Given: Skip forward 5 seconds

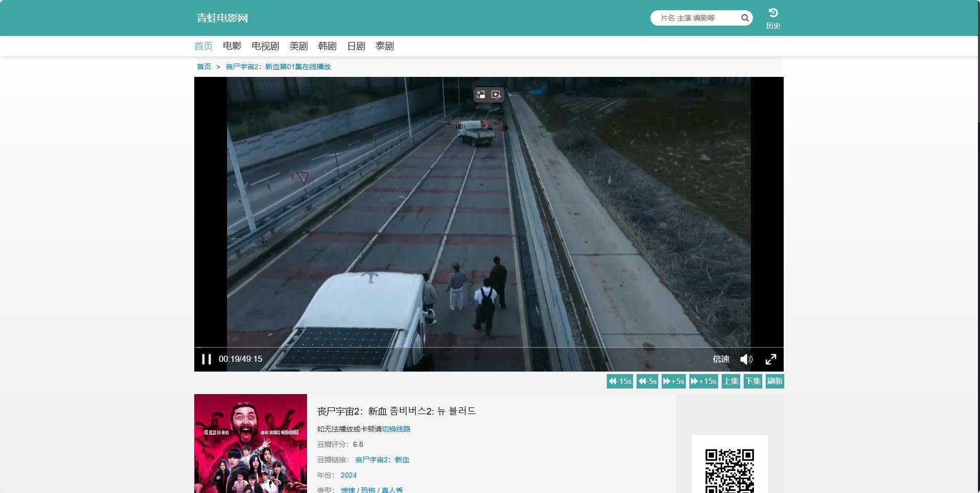Looking at the screenshot, I should click(x=673, y=381).
